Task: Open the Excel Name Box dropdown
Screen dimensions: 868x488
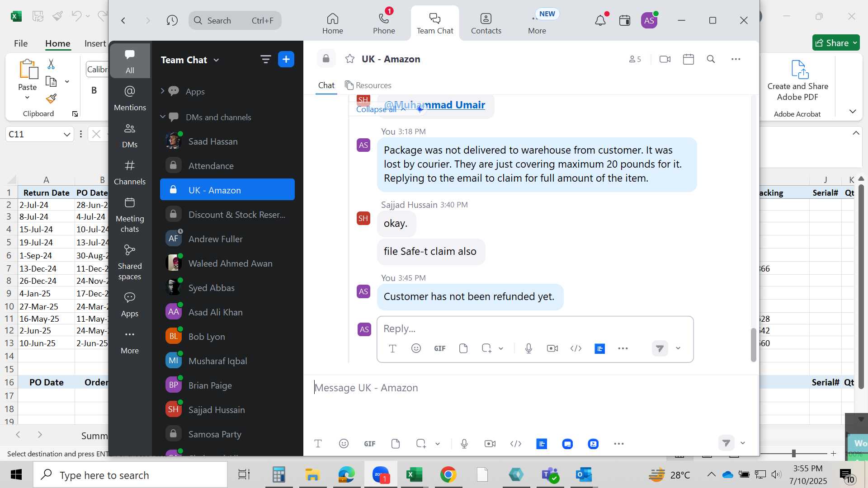Action: (x=66, y=134)
